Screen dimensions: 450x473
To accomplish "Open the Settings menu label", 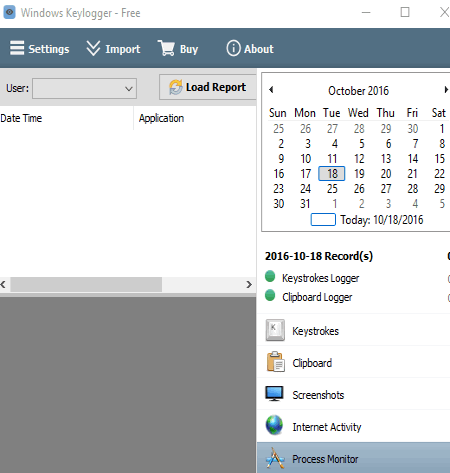I will (49, 49).
